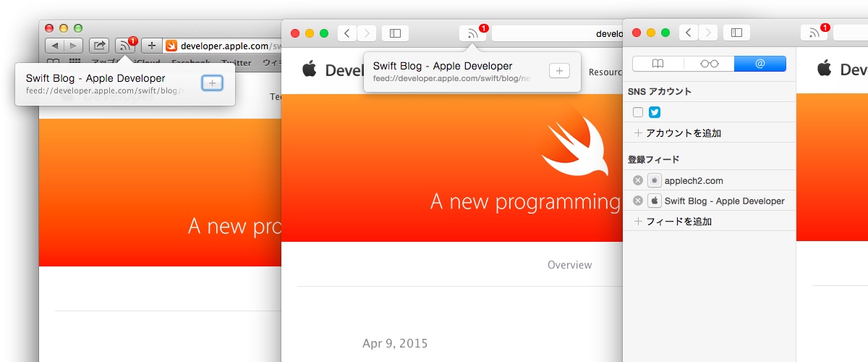Open Top Sites grid icon in the left window bookmarks bar

[75, 62]
